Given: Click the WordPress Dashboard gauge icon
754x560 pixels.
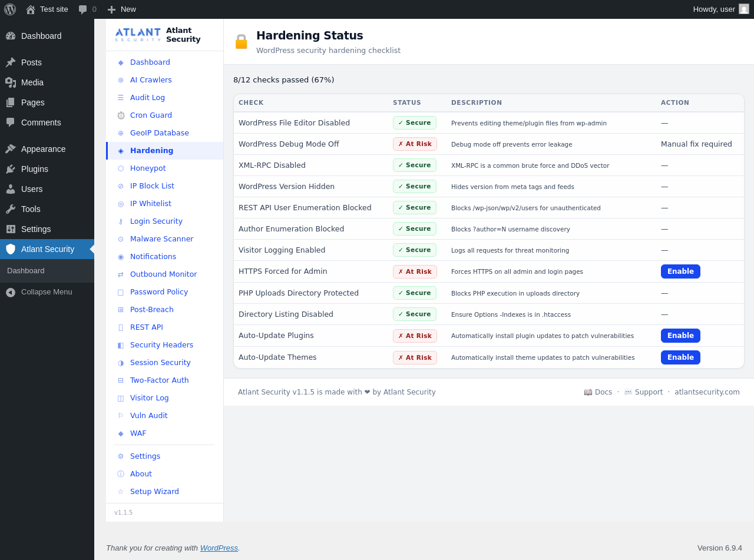Looking at the screenshot, I should [11, 36].
